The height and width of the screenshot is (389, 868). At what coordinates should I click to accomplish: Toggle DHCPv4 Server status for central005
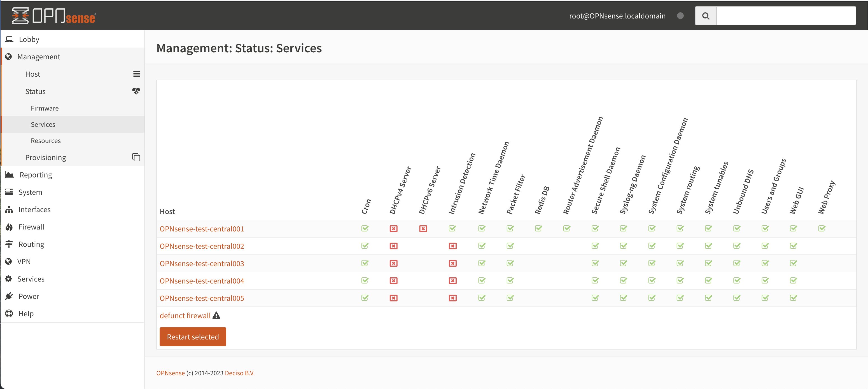pos(393,298)
